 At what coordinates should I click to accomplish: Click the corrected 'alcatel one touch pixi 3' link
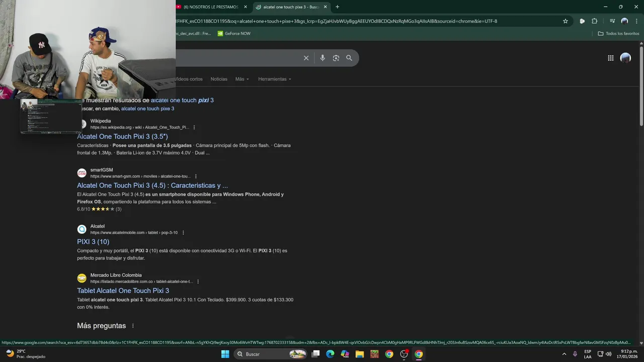click(182, 100)
